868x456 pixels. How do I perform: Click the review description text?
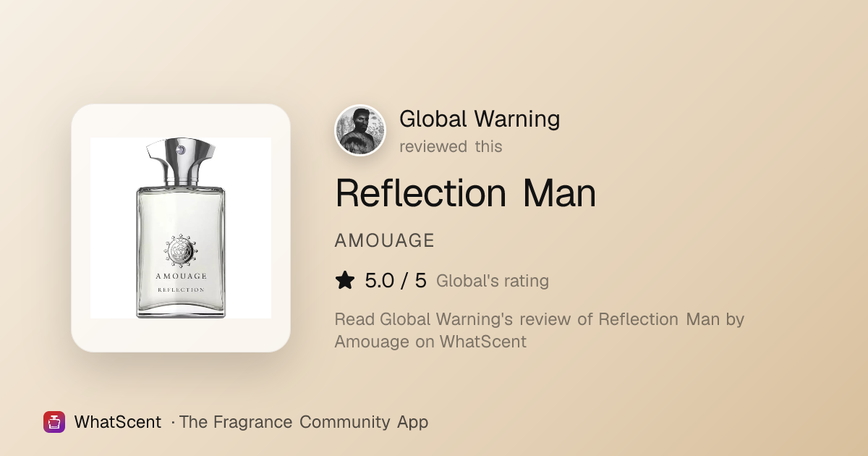[540, 330]
